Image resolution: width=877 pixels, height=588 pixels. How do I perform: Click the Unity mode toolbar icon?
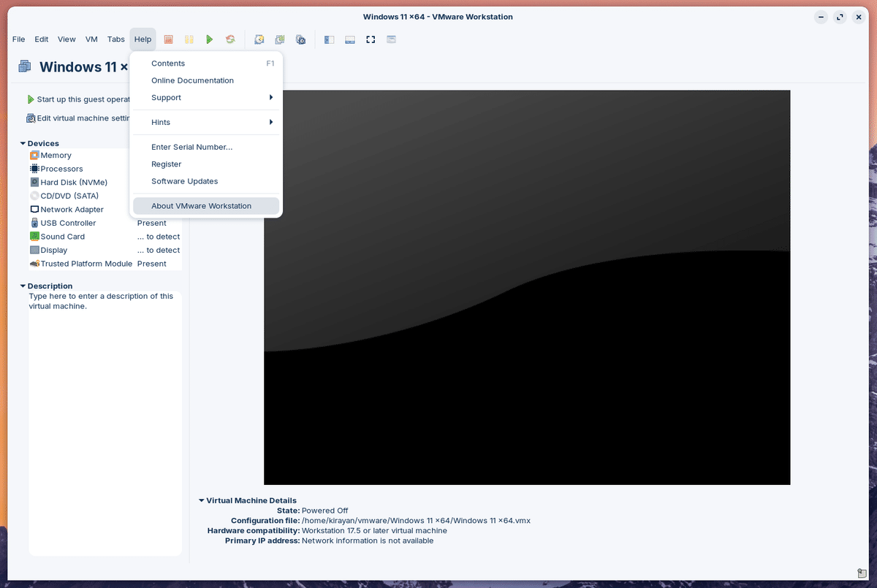click(391, 39)
